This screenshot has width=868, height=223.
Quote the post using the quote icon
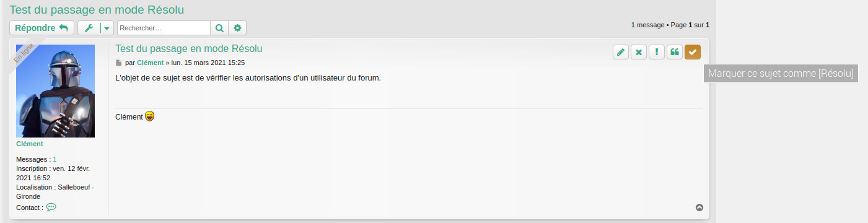pos(675,52)
